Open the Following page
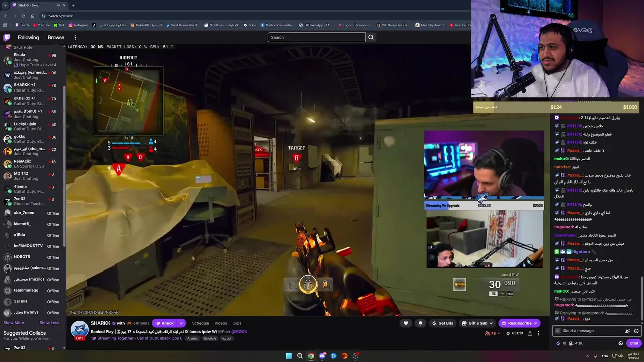Viewport: 644px width, 362px height. point(28,37)
